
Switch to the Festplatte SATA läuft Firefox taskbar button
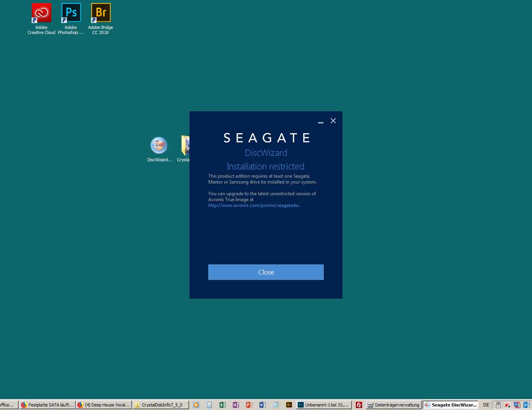point(47,405)
